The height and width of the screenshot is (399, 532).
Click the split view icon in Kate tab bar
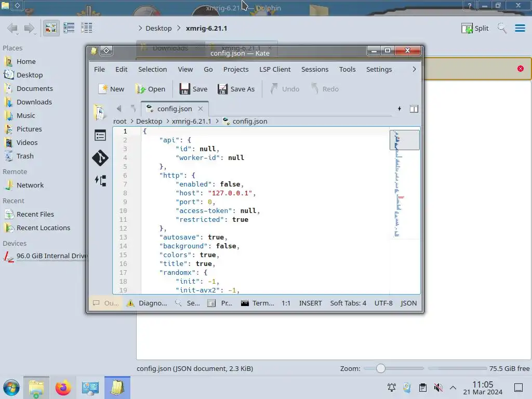[414, 109]
